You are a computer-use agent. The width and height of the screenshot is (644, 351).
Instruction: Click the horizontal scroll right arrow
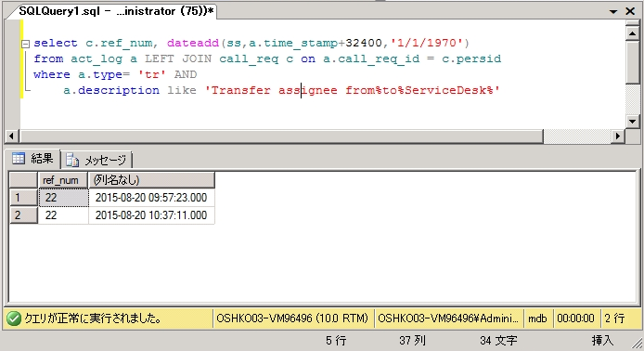point(618,136)
